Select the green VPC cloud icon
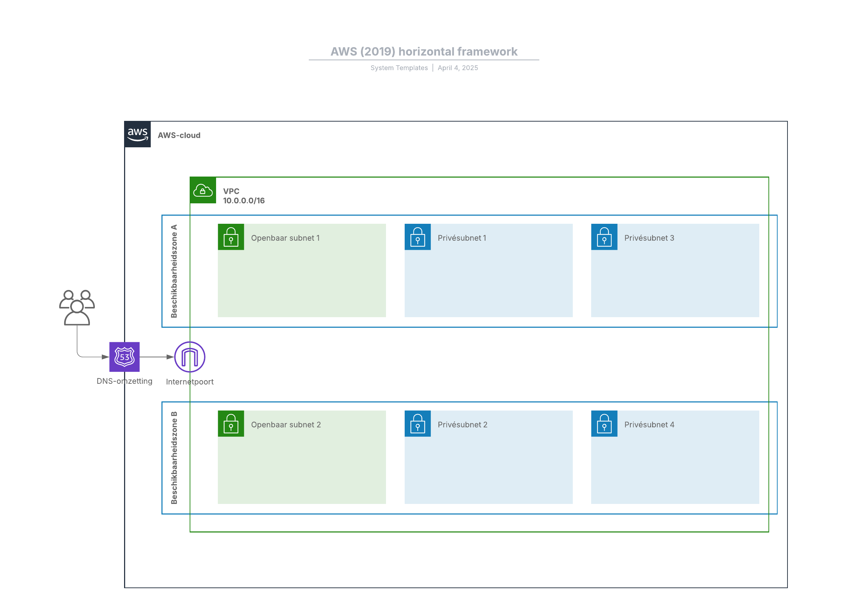846x616 pixels. point(203,190)
